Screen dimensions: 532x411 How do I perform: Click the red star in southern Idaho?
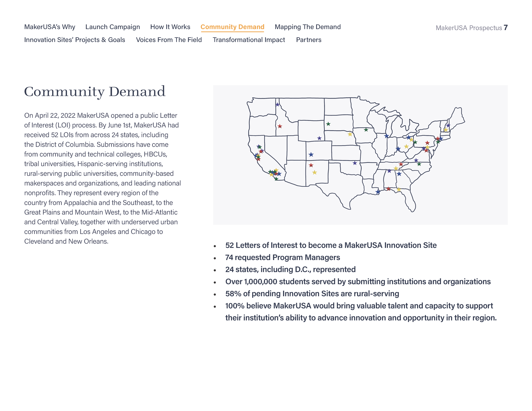click(x=280, y=126)
